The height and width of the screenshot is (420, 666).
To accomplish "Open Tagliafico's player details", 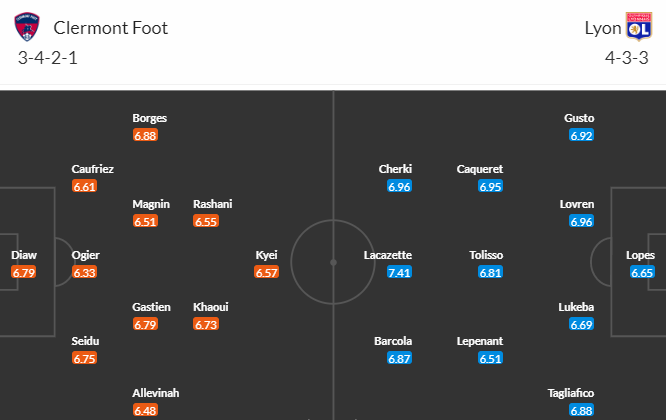I will pyautogui.click(x=570, y=393).
